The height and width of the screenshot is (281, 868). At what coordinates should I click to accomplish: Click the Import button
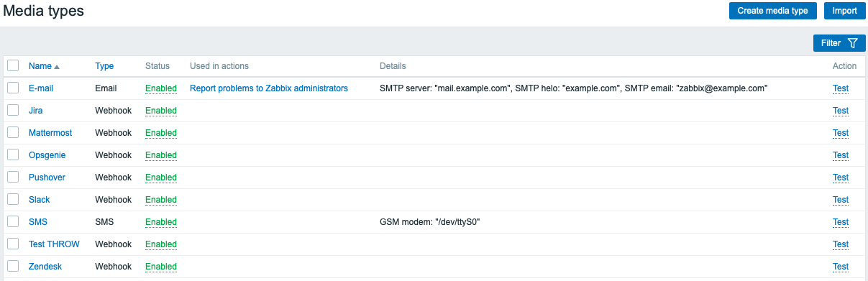coord(845,11)
